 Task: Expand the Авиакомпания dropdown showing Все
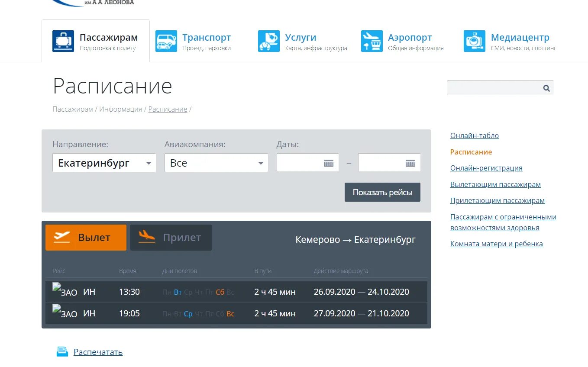216,163
